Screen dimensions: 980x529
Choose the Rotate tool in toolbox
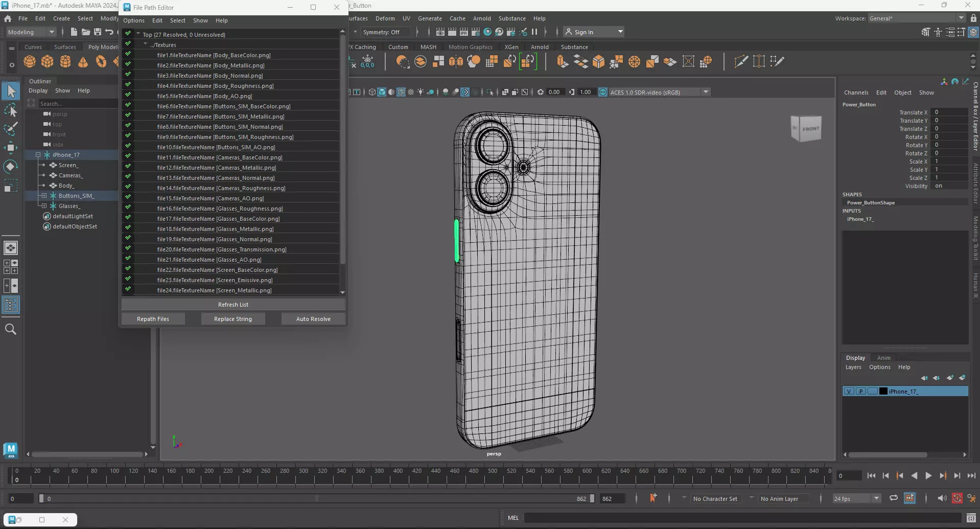click(11, 167)
